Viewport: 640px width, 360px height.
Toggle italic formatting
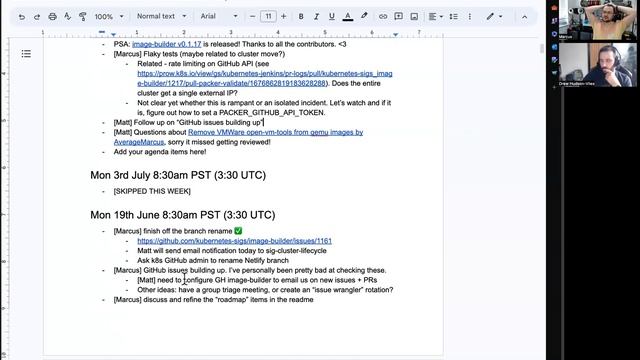coord(316,17)
